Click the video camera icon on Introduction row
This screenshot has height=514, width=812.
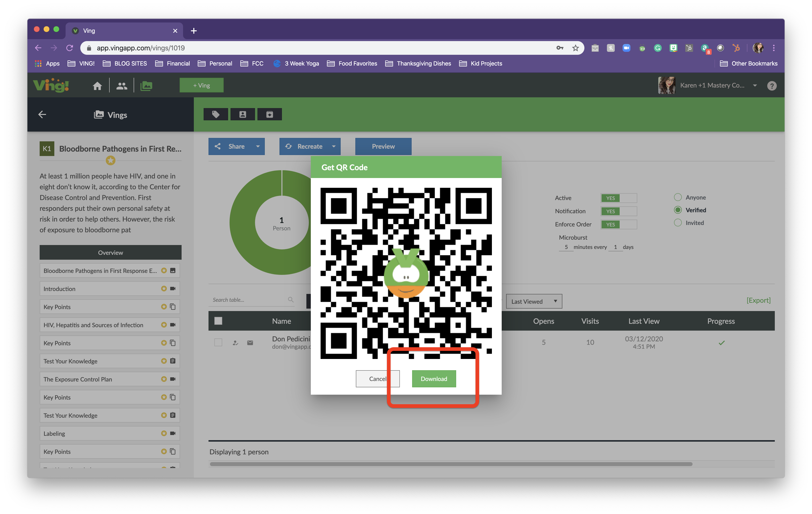coord(173,289)
